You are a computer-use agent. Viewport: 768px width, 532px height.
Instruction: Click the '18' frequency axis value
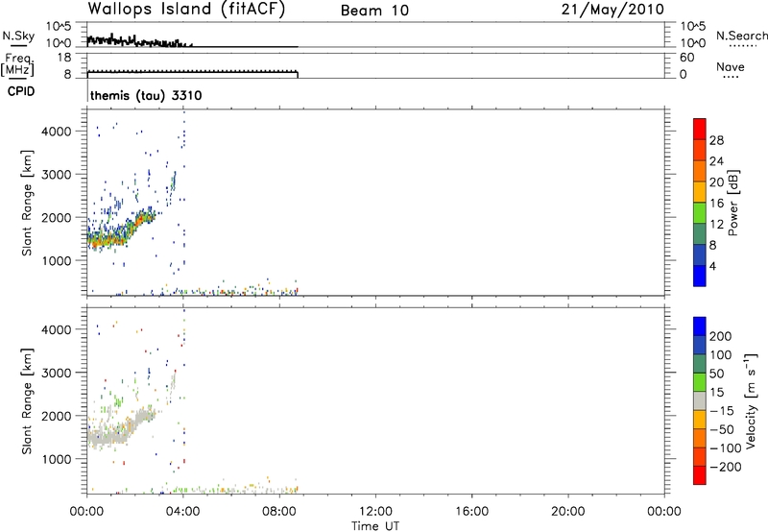64,58
